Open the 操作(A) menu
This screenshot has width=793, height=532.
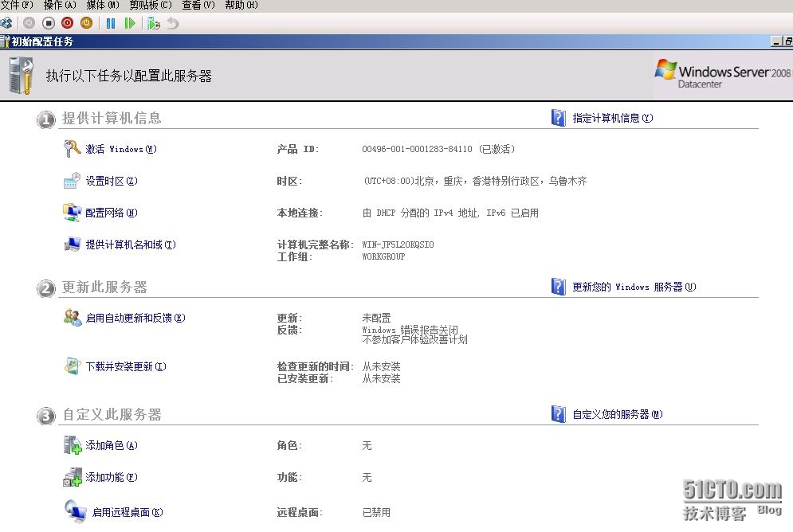[60, 5]
